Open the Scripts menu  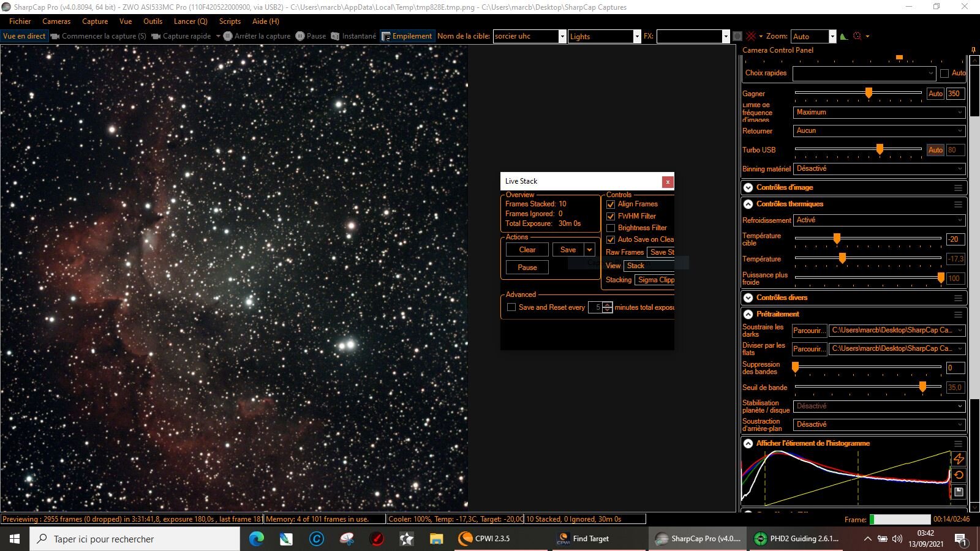point(230,21)
